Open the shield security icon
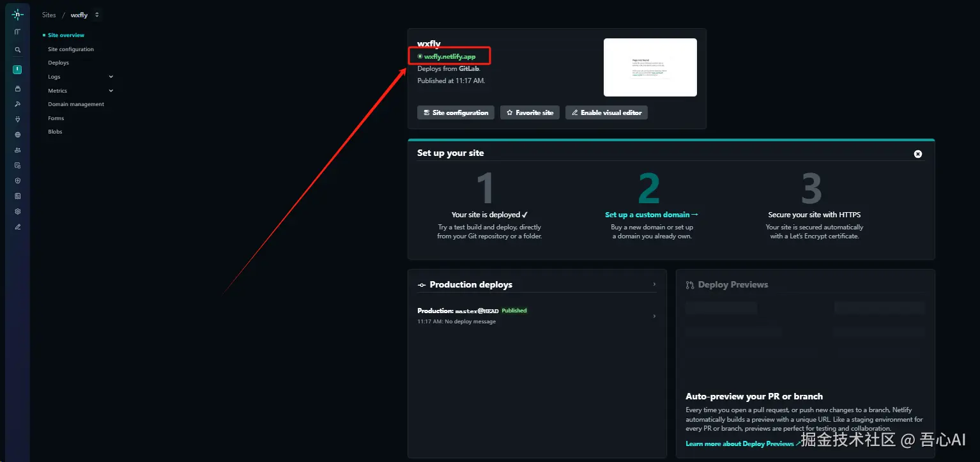 point(18,181)
